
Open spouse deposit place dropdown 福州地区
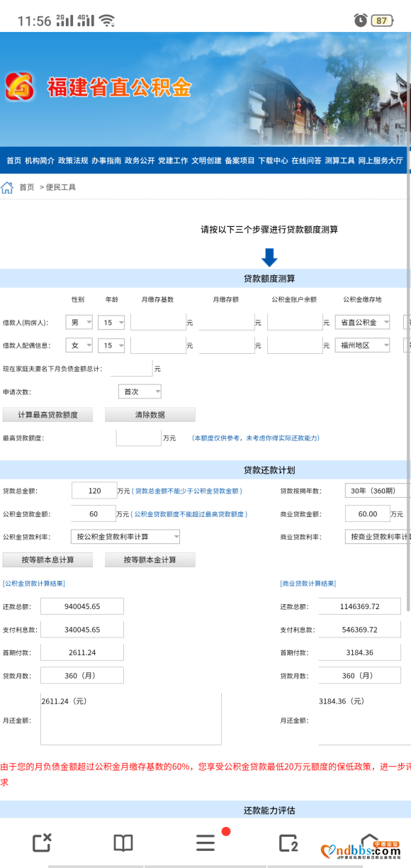(362, 345)
